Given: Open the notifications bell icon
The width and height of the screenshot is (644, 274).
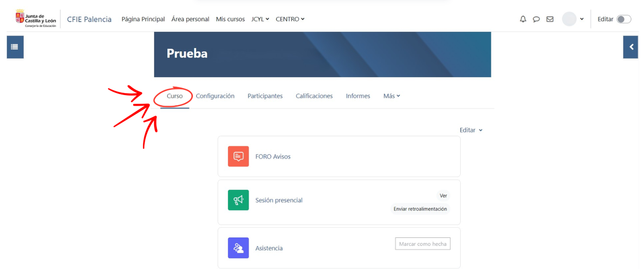Looking at the screenshot, I should (x=523, y=19).
